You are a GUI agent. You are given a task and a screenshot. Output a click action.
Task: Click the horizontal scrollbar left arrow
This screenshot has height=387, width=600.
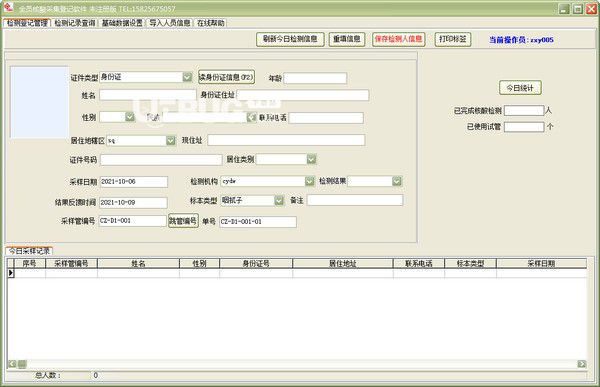tap(12, 364)
